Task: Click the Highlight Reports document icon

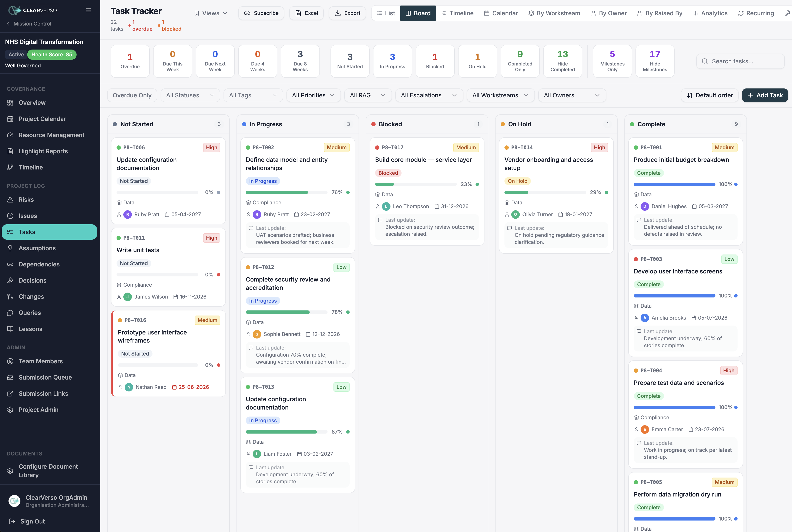Action: pyautogui.click(x=10, y=151)
